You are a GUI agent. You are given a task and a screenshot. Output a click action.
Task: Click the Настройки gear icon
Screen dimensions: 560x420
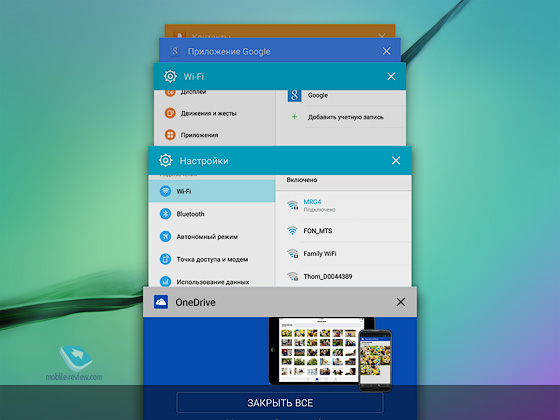coord(166,161)
